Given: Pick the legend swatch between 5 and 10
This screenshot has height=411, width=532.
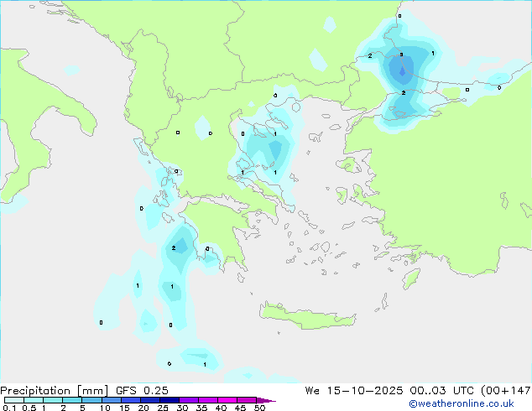Looking at the screenshot, I should tap(91, 400).
